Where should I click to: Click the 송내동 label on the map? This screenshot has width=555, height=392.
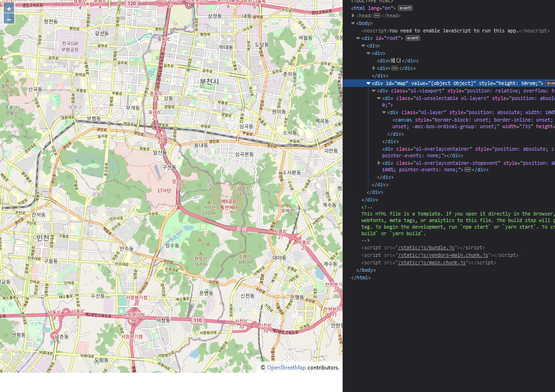201,145
